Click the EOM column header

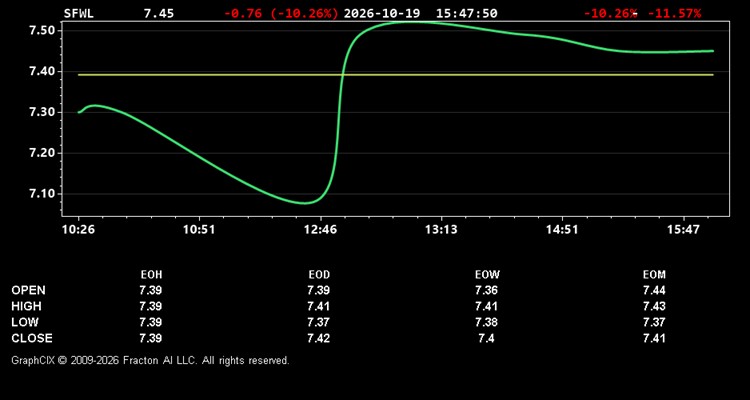[x=654, y=275]
